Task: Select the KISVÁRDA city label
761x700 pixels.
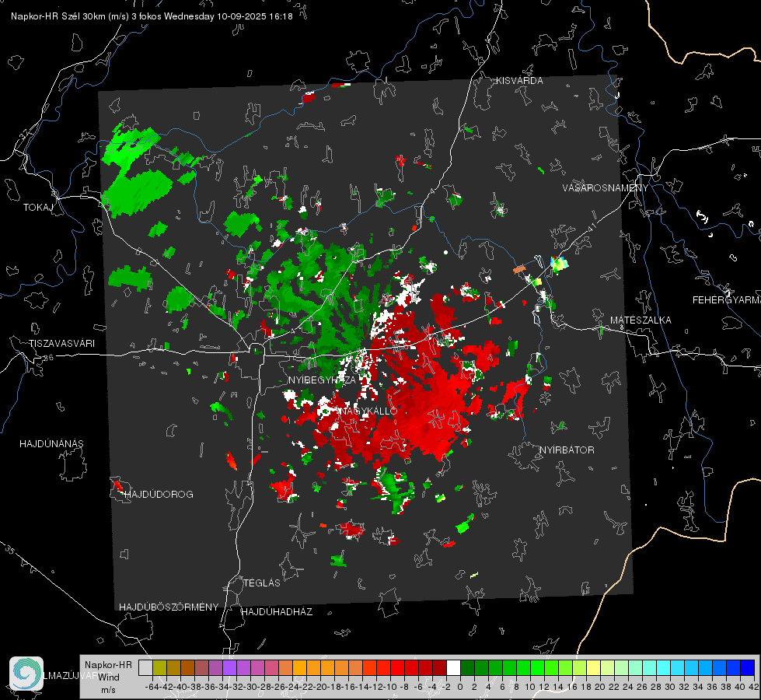Action: click(519, 81)
